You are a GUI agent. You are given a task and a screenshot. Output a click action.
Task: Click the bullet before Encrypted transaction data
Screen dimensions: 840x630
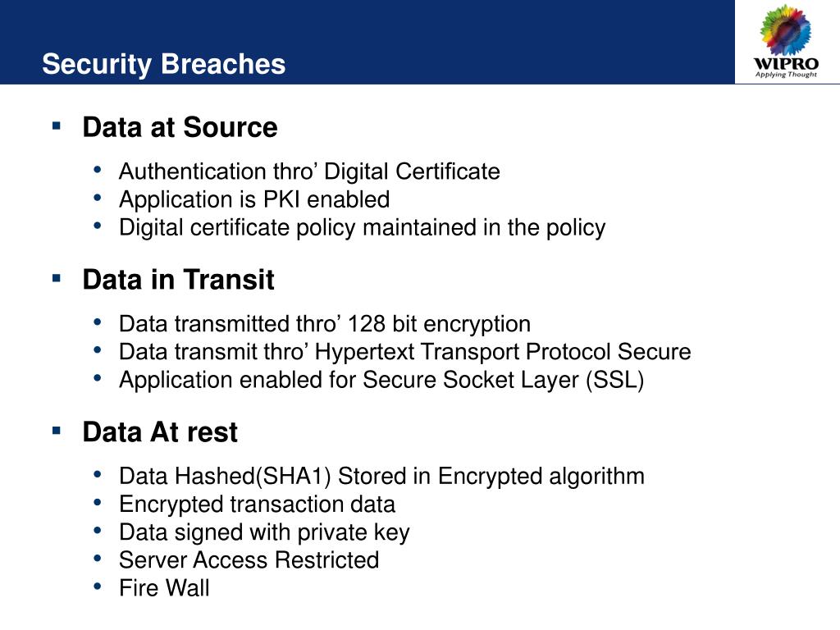[98, 503]
